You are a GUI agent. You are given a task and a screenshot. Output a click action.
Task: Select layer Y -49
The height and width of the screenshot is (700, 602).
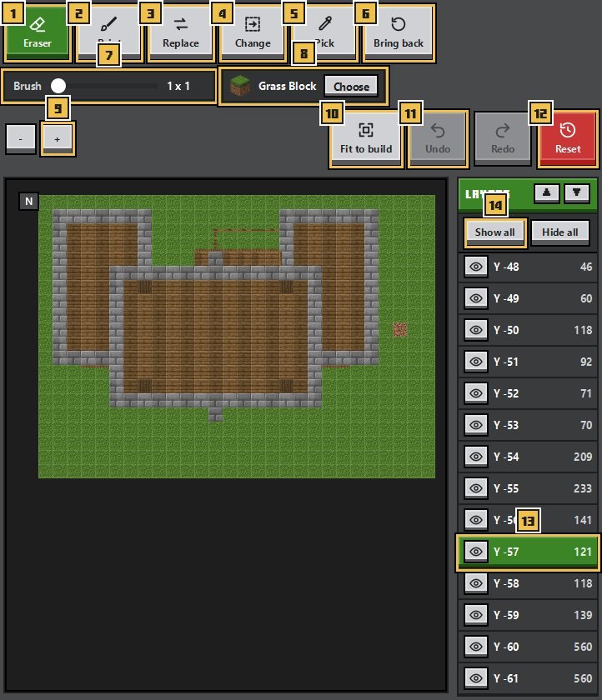(528, 298)
